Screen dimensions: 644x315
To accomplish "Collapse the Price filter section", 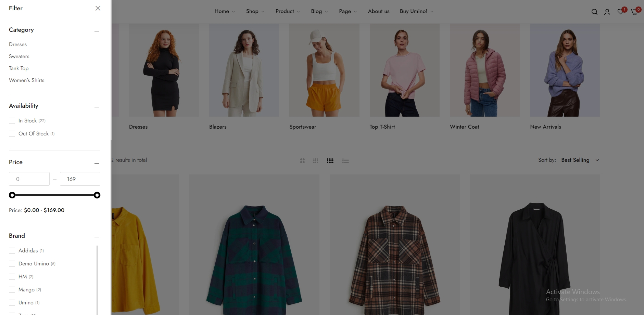I will (x=97, y=163).
